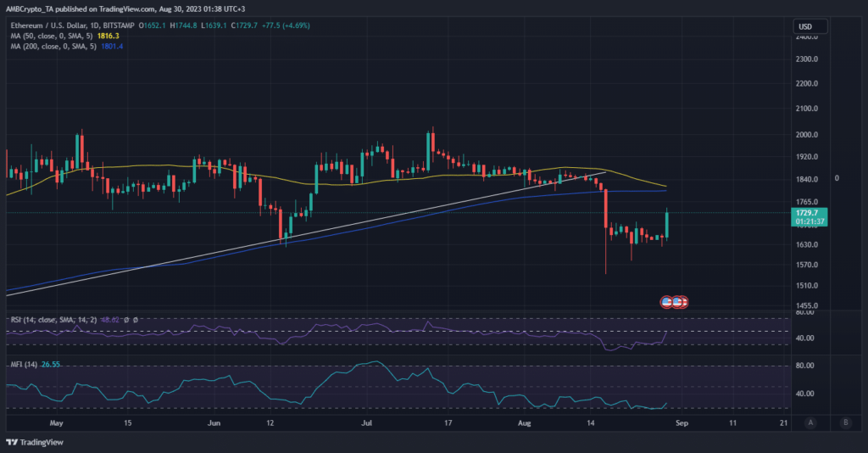The width and height of the screenshot is (868, 453).
Task: Click the large green candle at far right
Action: coord(668,225)
